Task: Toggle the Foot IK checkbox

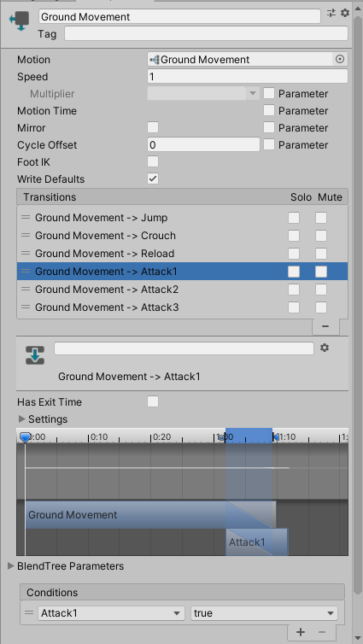Action: coord(153,161)
